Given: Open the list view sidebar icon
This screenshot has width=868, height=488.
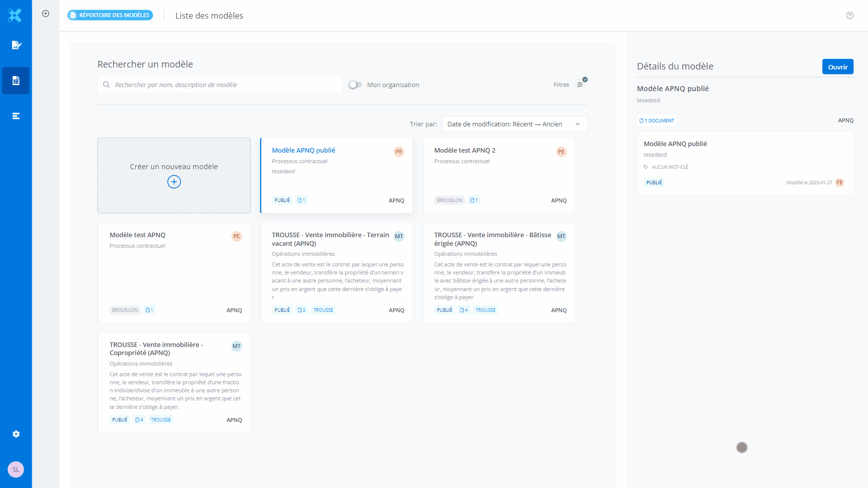Looking at the screenshot, I should point(16,116).
